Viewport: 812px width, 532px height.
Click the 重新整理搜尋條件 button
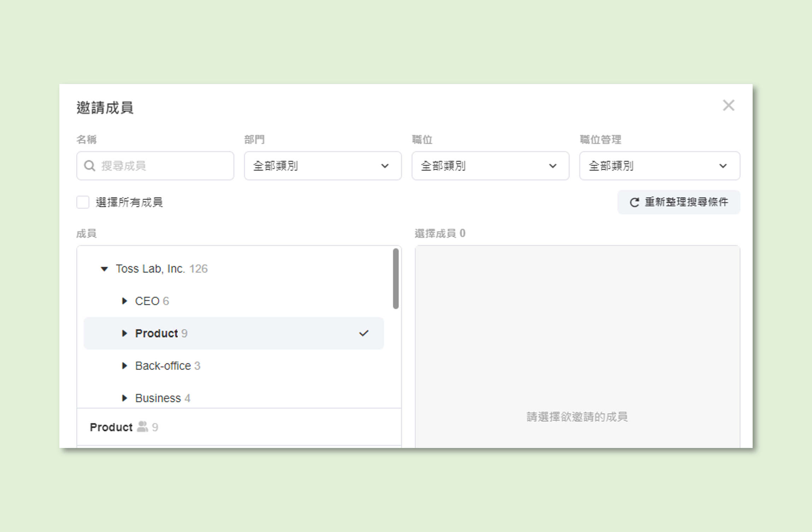(679, 202)
